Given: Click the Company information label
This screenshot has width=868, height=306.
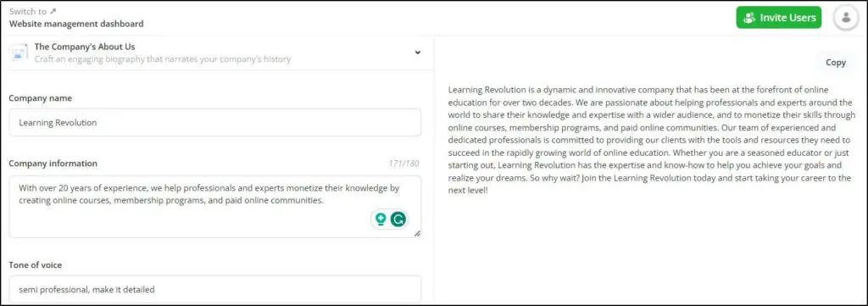Looking at the screenshot, I should (x=53, y=164).
